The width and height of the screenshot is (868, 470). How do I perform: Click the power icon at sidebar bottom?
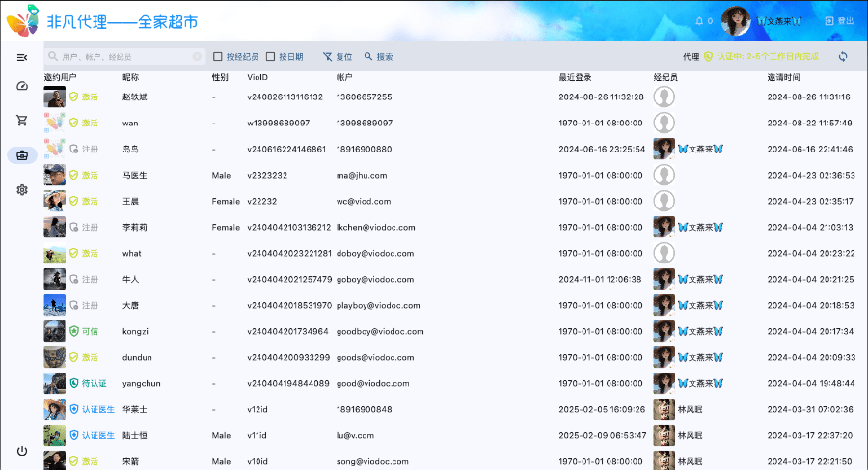tap(21, 451)
